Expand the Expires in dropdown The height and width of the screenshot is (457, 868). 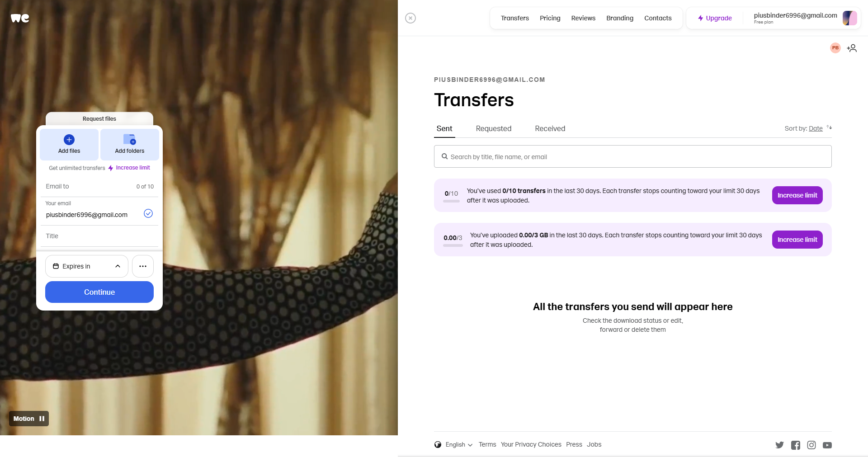click(x=87, y=266)
